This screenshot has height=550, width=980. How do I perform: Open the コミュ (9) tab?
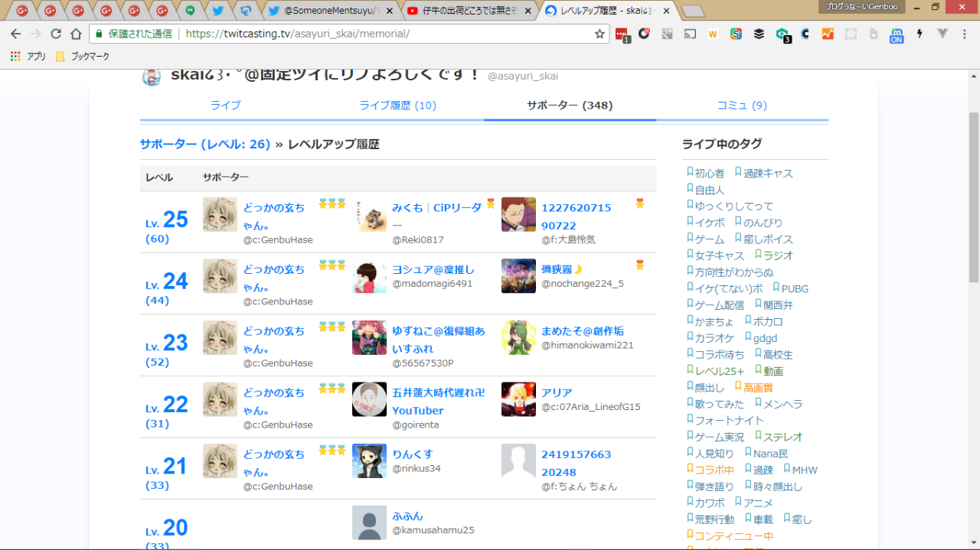click(x=742, y=106)
